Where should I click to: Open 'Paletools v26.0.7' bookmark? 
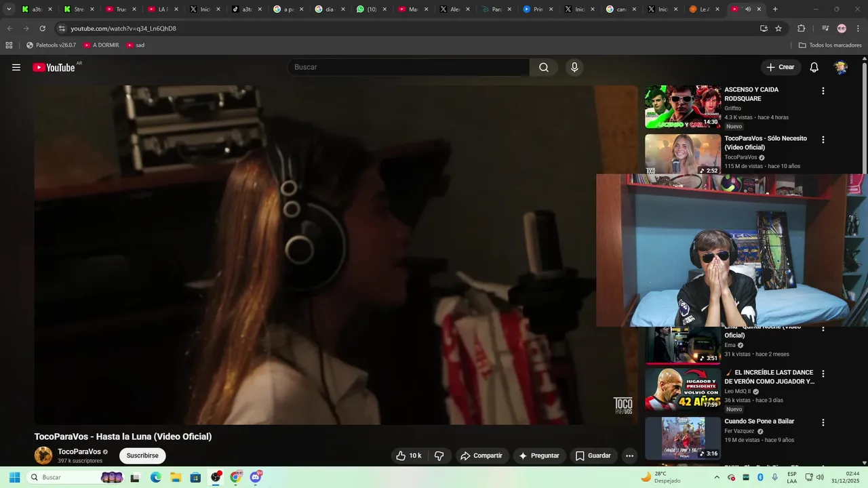click(x=52, y=45)
